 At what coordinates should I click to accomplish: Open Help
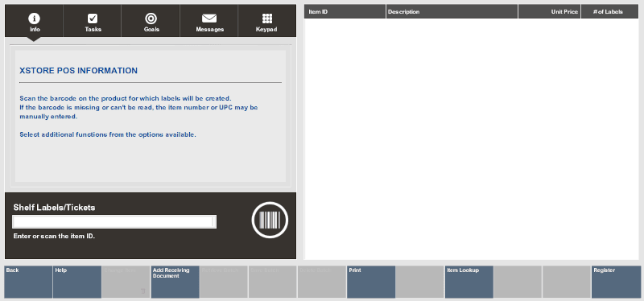[x=77, y=282]
